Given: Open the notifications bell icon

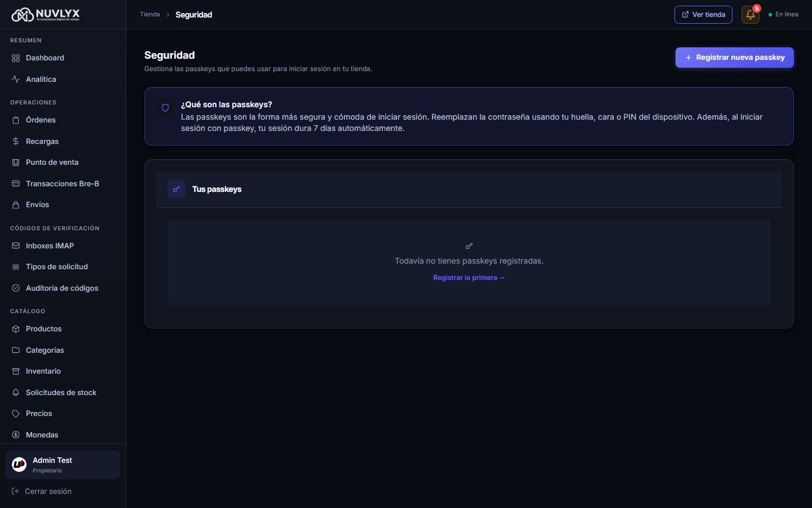Looking at the screenshot, I should (x=751, y=15).
